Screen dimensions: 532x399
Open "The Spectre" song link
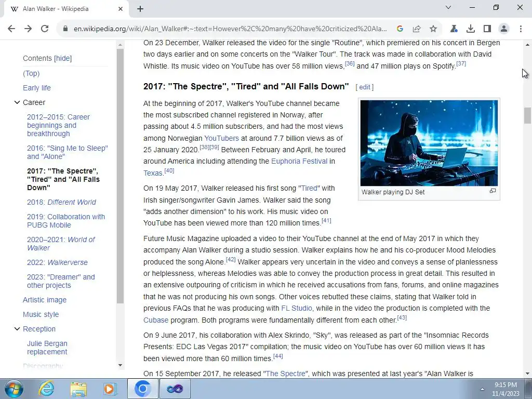(x=285, y=374)
